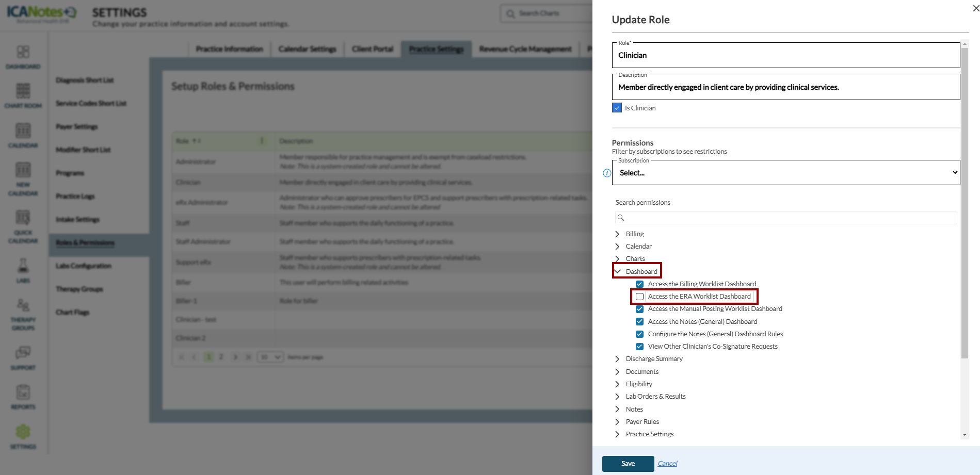Image resolution: width=980 pixels, height=475 pixels.
Task: Open the Quick Calendar sidebar icon
Action: click(x=23, y=218)
